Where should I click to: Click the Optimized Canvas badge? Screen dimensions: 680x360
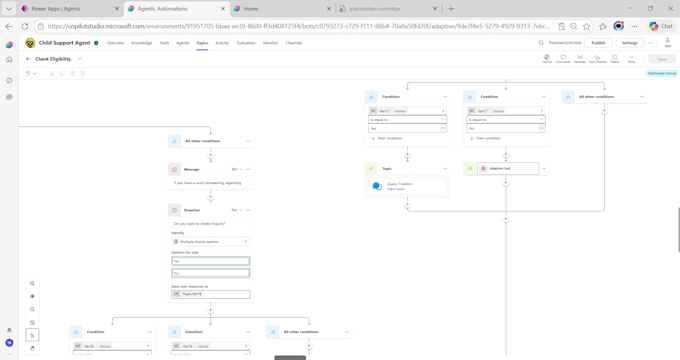pos(662,73)
